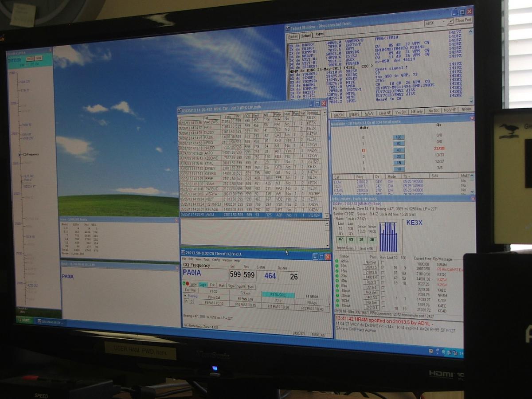Screen dimensions: 532x399
Task: Switch to the Telnet tab
Action: (306, 35)
